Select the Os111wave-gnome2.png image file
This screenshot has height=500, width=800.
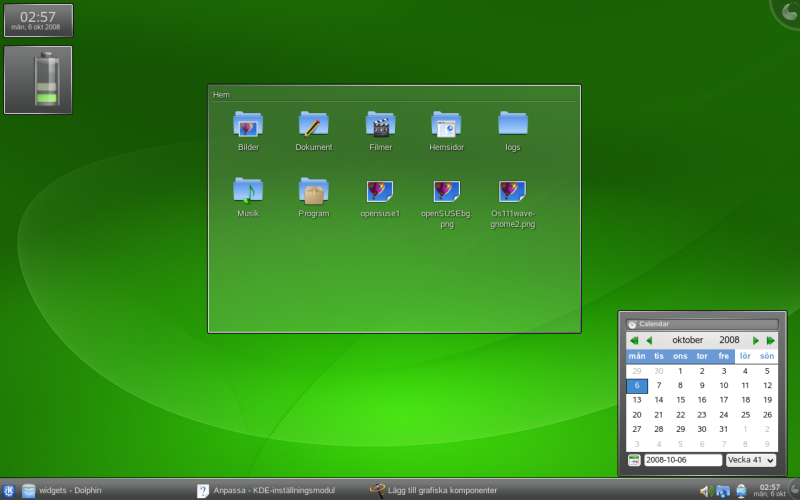coord(513,203)
